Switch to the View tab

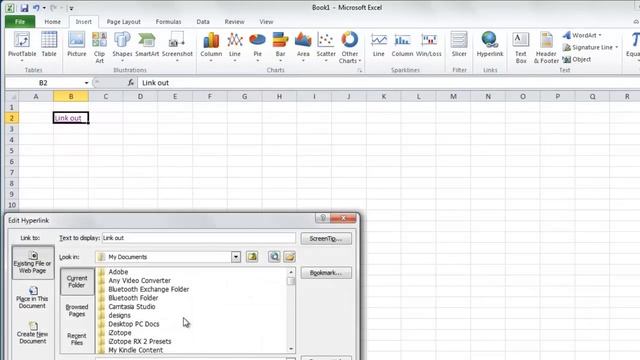click(266, 22)
